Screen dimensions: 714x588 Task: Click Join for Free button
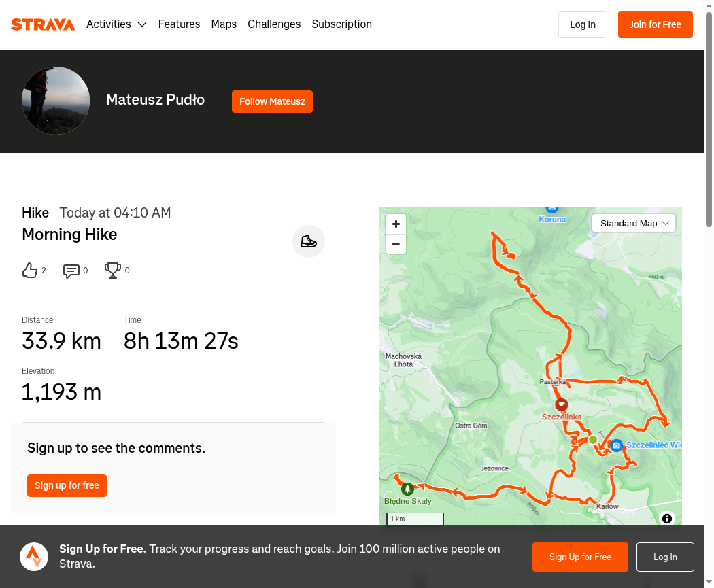pos(656,24)
